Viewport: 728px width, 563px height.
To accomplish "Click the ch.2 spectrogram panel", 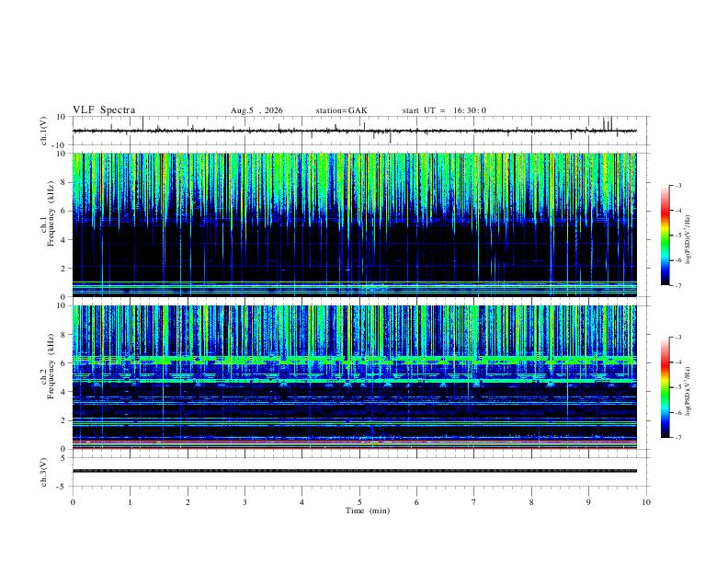I will coord(354,377).
